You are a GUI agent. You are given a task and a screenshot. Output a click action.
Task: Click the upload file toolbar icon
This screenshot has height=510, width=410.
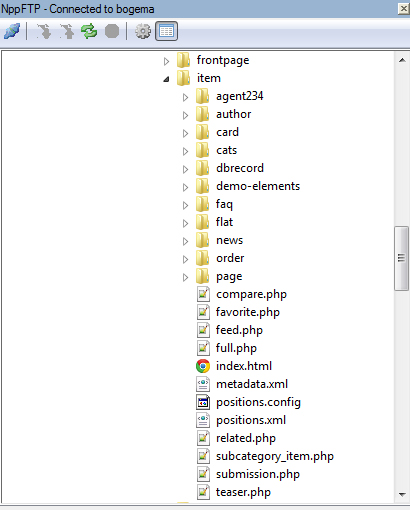point(66,31)
